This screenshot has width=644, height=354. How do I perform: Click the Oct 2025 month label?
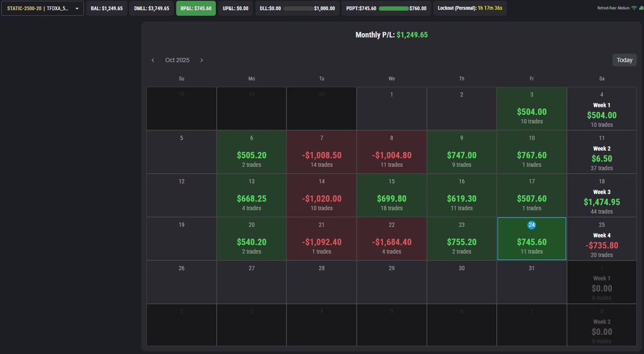177,60
